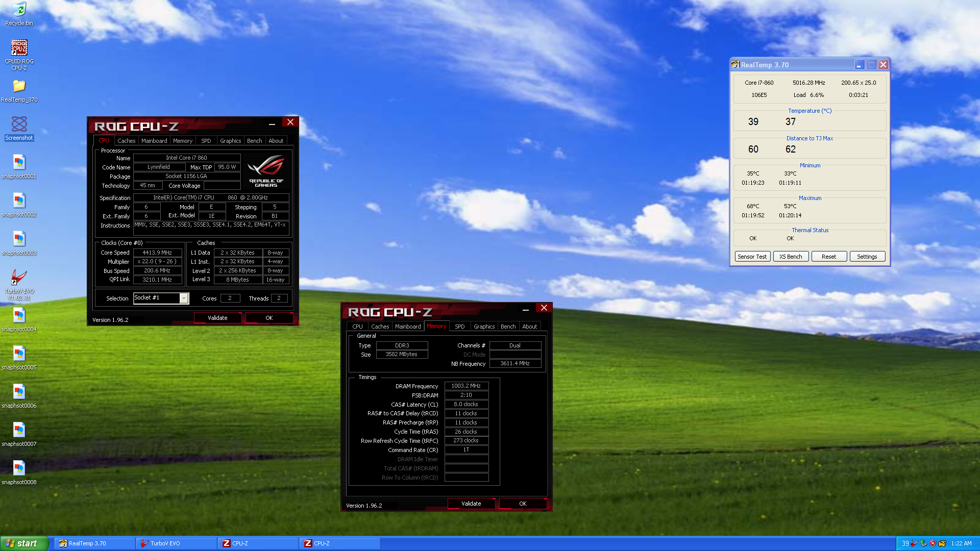This screenshot has height=551, width=980.
Task: Select the Screenshot desktop icon
Action: (x=19, y=129)
